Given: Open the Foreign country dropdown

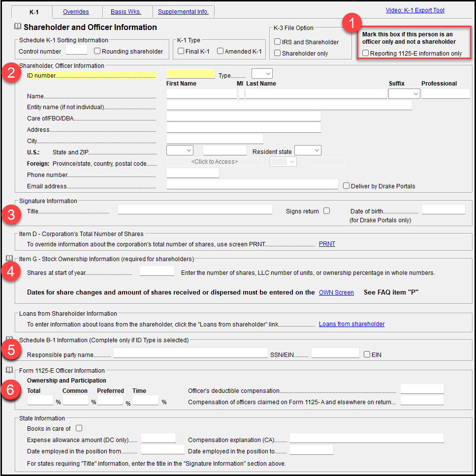Looking at the screenshot, I should click(284, 161).
